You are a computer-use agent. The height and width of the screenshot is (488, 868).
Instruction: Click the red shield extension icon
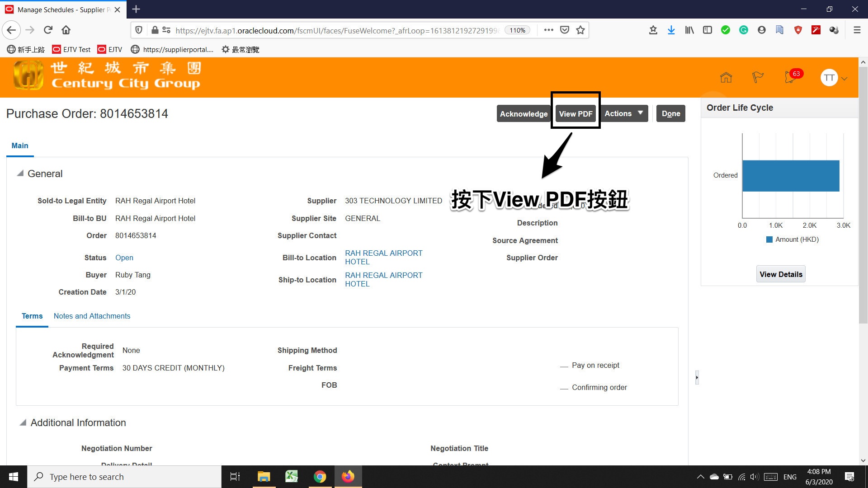(798, 30)
